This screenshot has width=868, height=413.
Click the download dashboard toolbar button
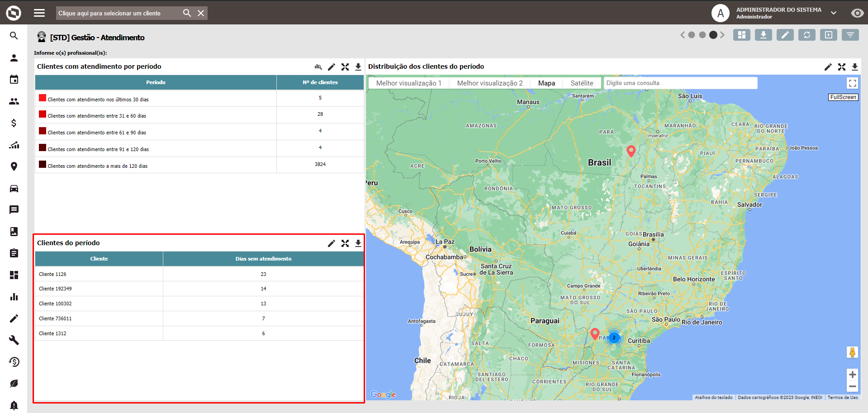pos(763,35)
